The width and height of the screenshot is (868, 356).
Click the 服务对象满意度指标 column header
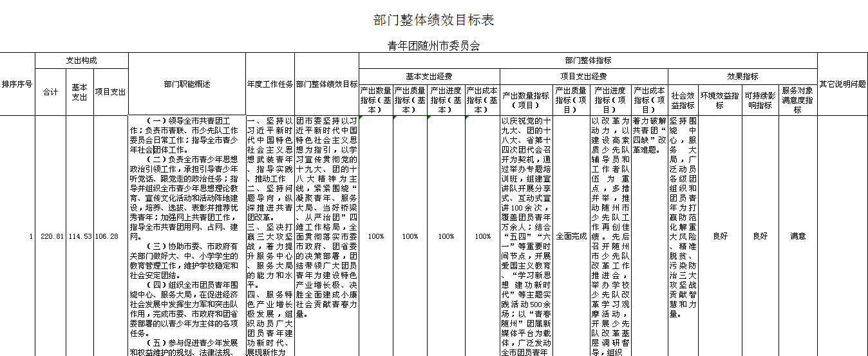797,100
